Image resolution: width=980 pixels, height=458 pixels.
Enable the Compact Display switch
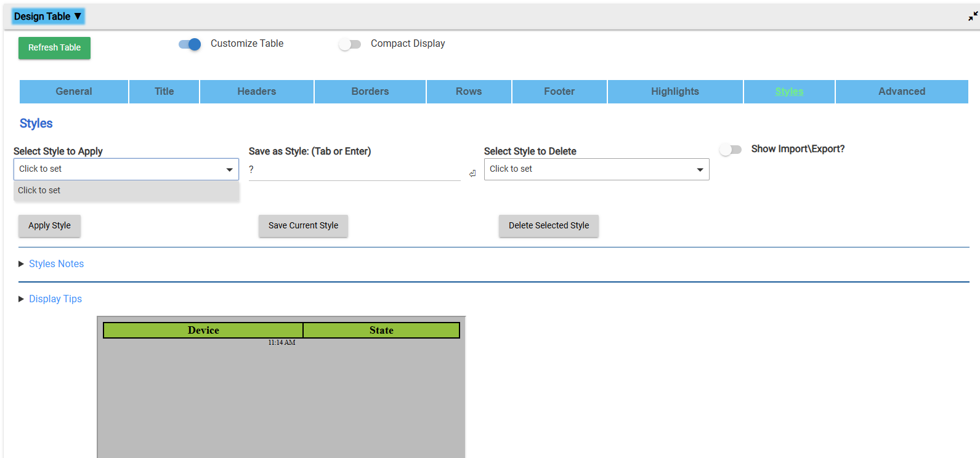point(350,44)
